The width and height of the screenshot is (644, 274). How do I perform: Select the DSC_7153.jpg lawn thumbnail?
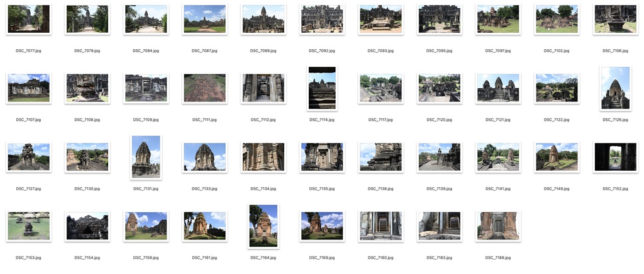click(29, 226)
